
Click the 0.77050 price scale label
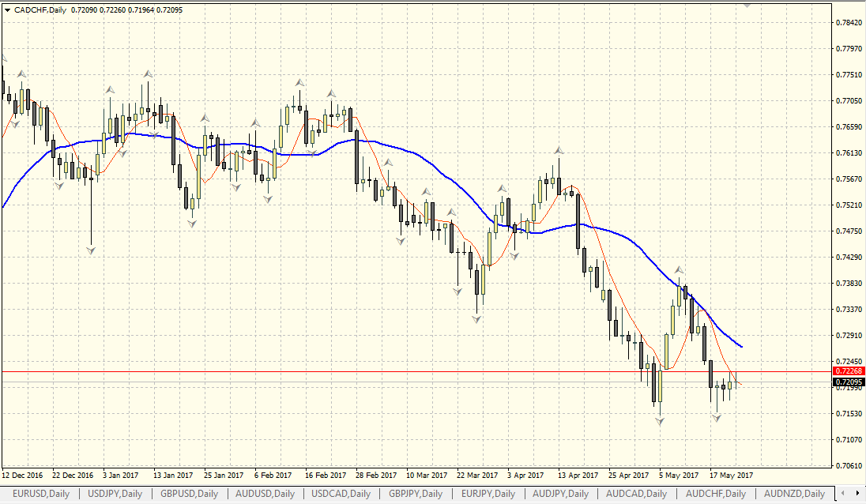pos(849,100)
